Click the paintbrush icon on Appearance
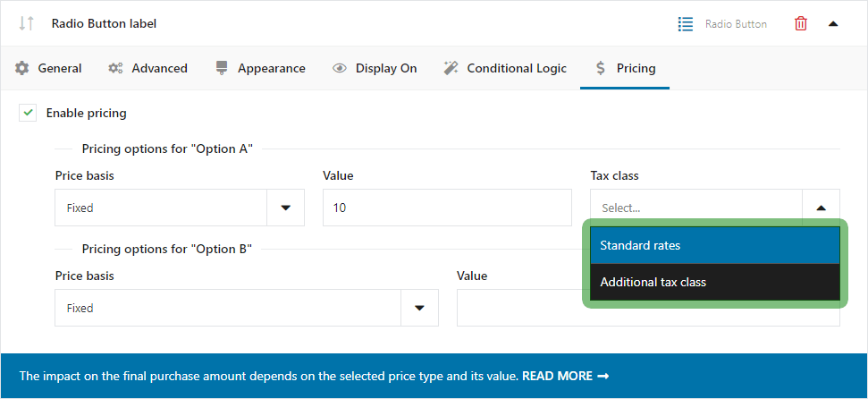Screen dimensions: 868x399 (x=222, y=68)
